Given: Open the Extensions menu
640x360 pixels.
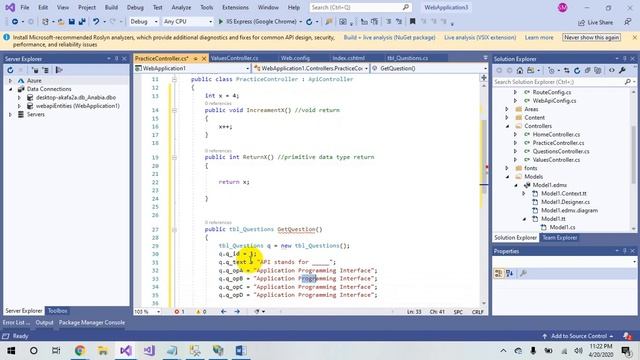Looking at the screenshot, I should pyautogui.click(x=235, y=7).
